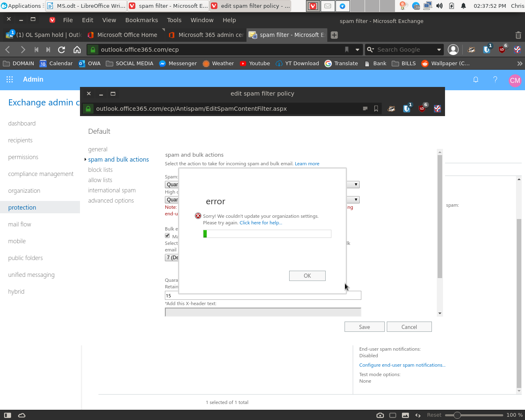Toggle reader view in popup address bar
The image size is (525, 420).
[365, 109]
